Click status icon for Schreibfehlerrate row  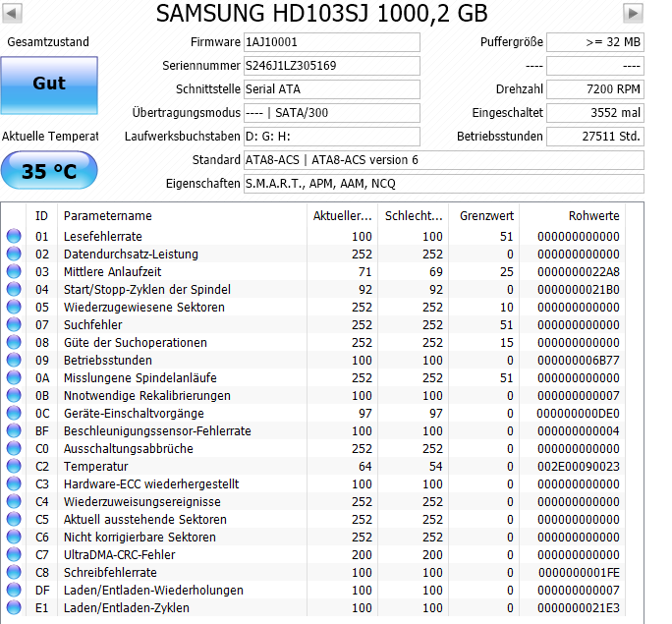(x=14, y=572)
